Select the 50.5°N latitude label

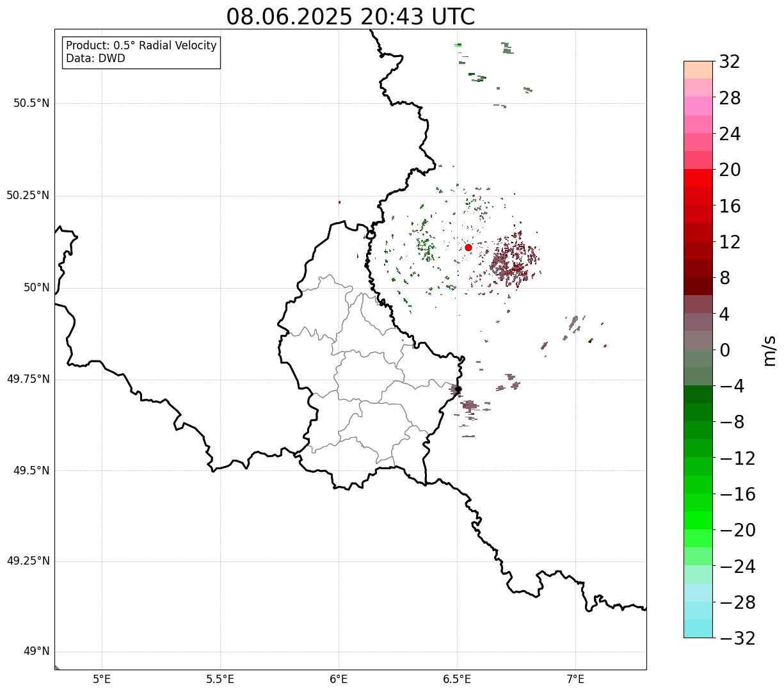click(31, 103)
